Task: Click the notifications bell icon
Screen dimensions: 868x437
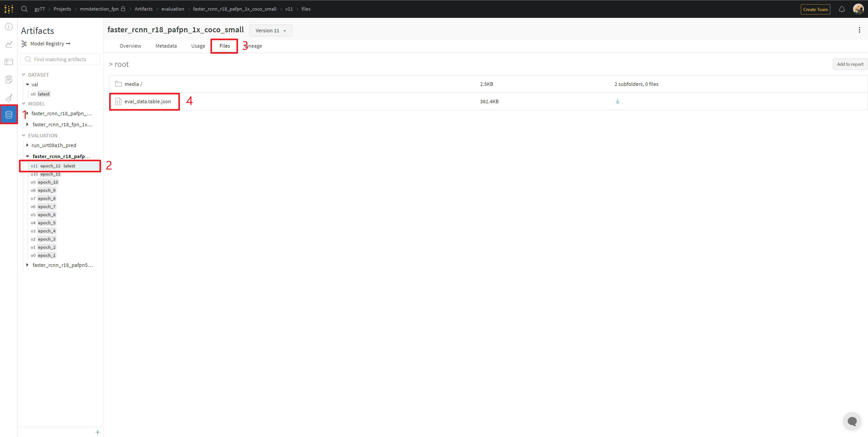Action: [x=841, y=9]
